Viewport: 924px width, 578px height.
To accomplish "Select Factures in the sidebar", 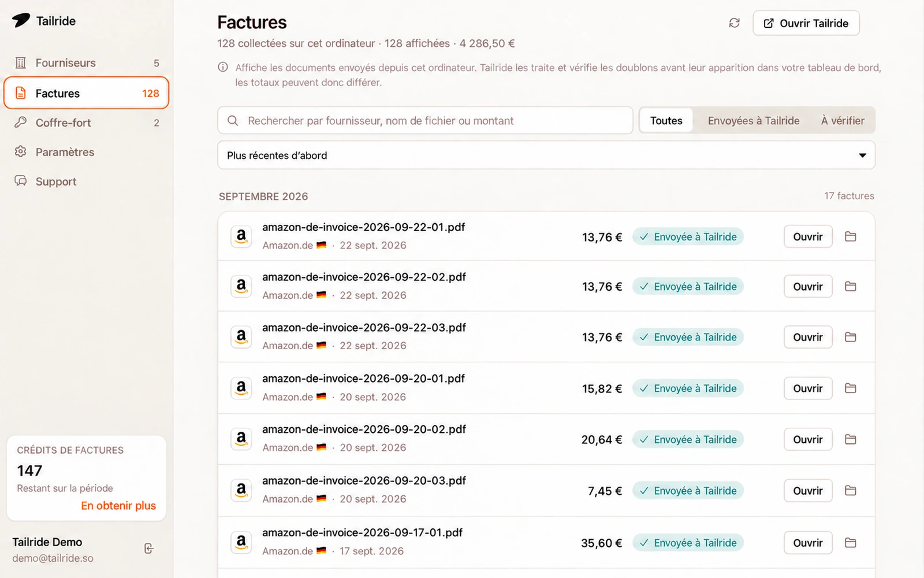I will click(x=86, y=93).
